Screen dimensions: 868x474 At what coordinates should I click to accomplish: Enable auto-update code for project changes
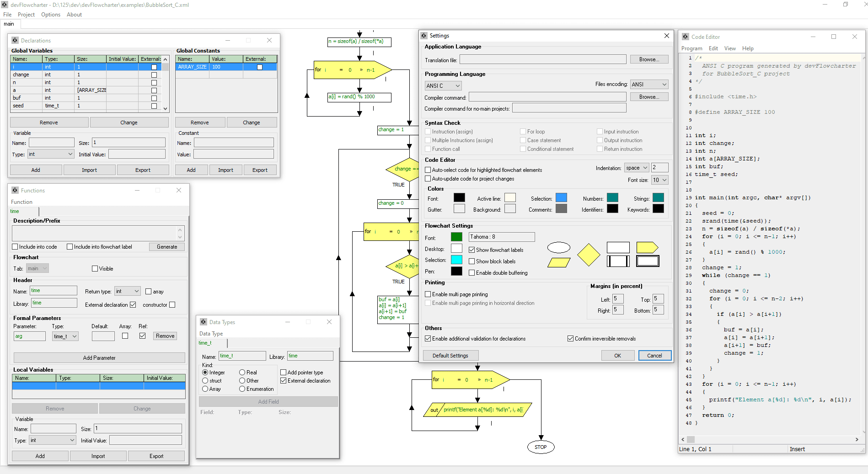coord(428,179)
